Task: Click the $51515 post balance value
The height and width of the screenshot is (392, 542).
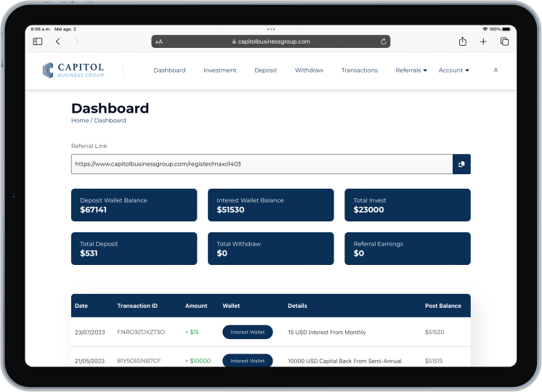Action: click(x=434, y=361)
